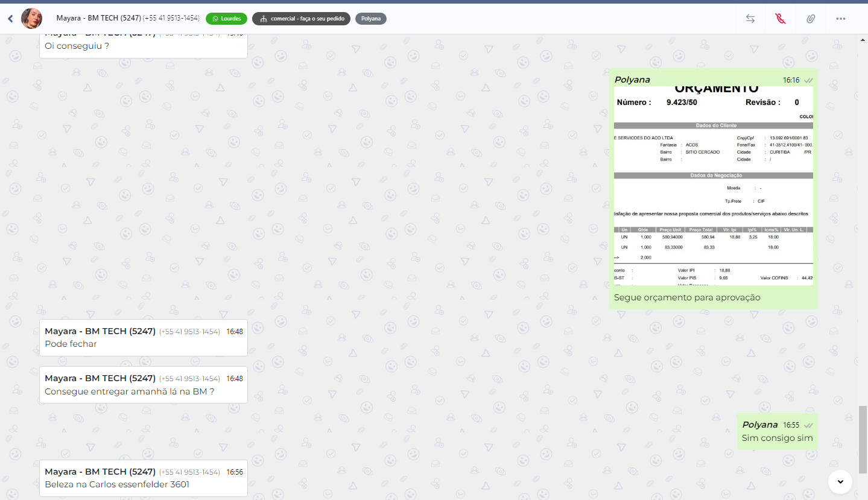Click read-receipt checkmarks on 16:55 message
Screen dimensions: 868x500
[808, 425]
